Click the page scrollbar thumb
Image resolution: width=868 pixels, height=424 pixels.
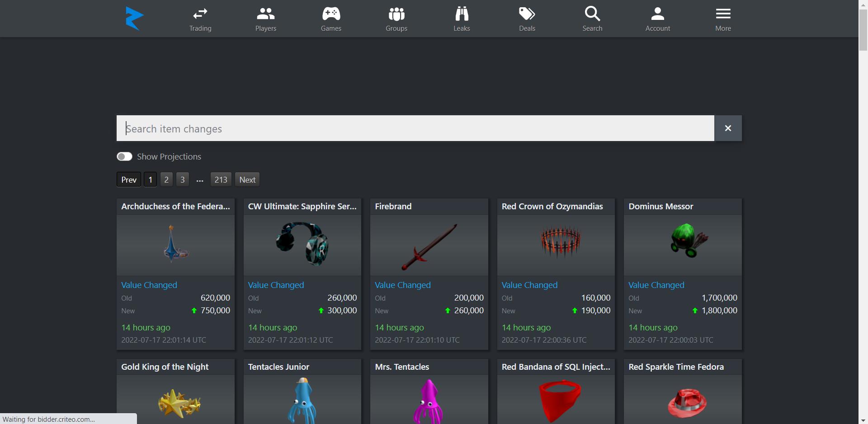pyautogui.click(x=863, y=30)
